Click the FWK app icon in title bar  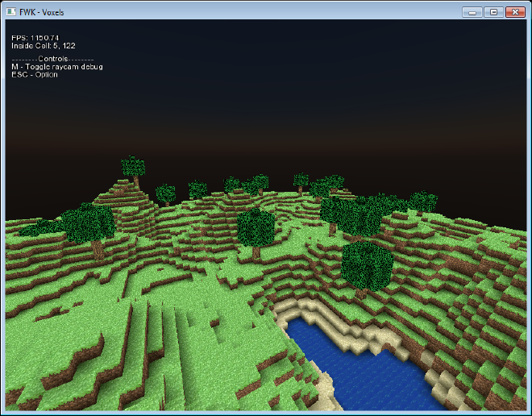tap(10, 12)
